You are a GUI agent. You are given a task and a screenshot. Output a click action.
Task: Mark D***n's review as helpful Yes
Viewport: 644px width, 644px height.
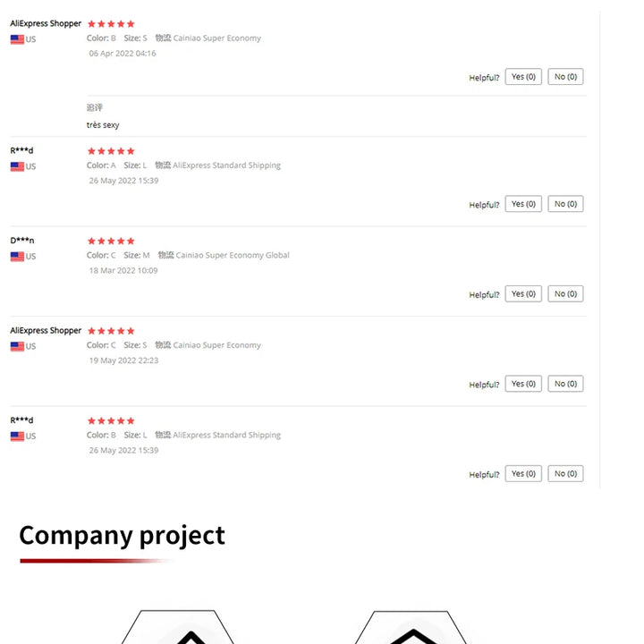point(523,294)
